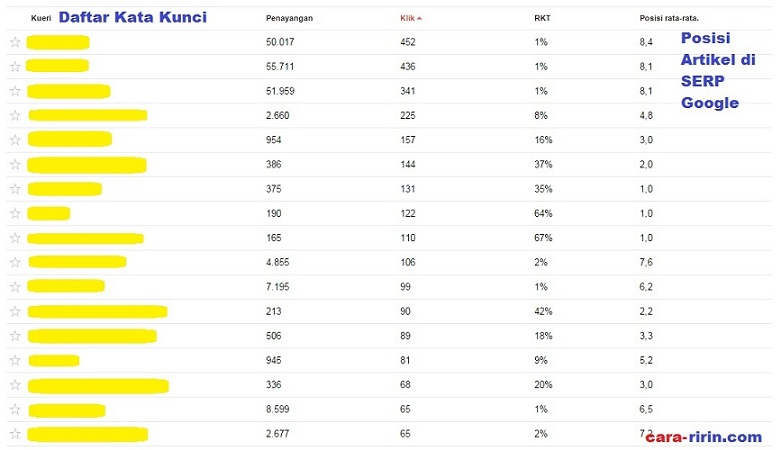Star the last row with 2.677 impressions
This screenshot has height=450, width=781.
(15, 434)
